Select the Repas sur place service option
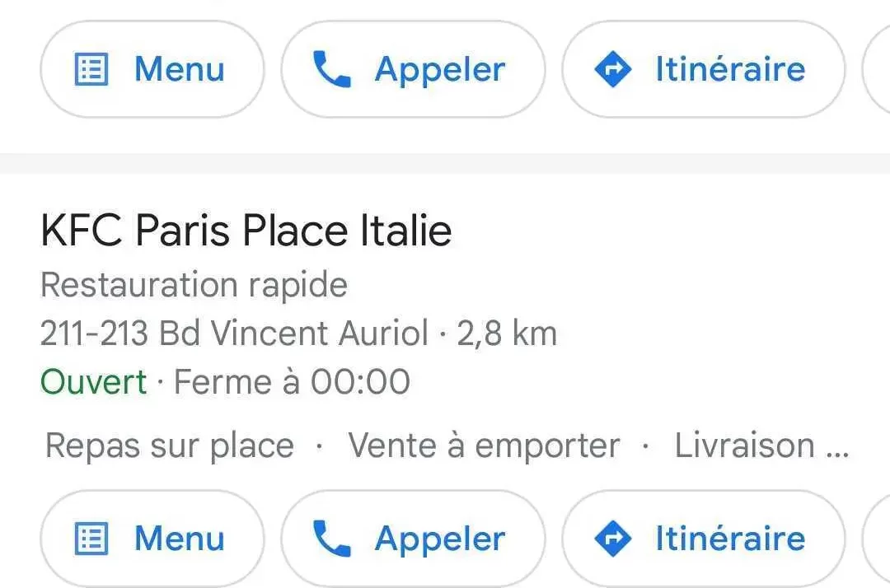890x588 pixels. coord(170,446)
